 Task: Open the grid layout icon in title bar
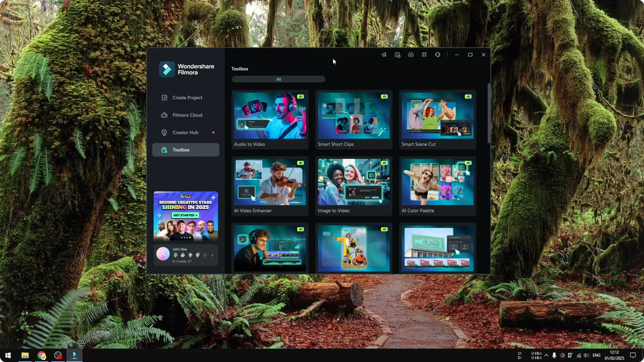coord(424,55)
